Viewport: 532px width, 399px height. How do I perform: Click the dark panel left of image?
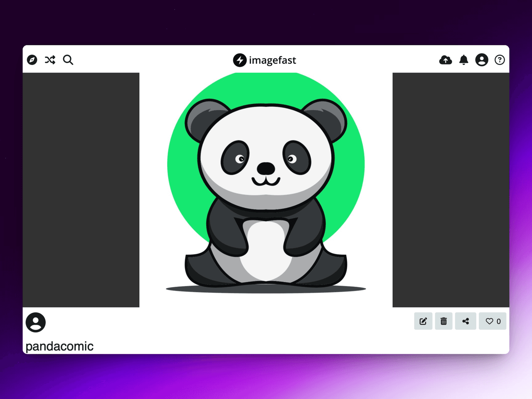pyautogui.click(x=81, y=190)
